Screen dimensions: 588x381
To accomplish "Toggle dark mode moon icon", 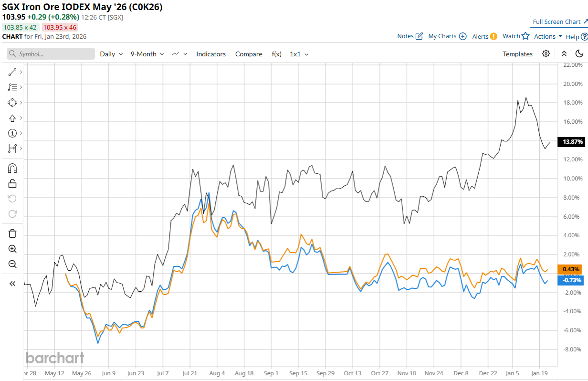I will tap(579, 54).
